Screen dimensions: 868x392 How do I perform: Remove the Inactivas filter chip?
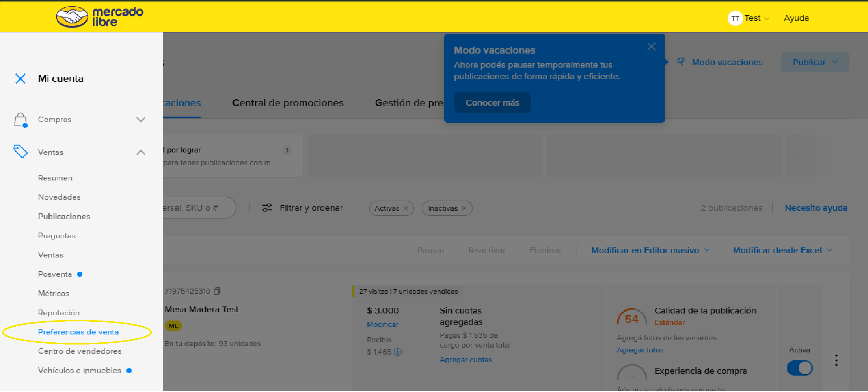[464, 208]
